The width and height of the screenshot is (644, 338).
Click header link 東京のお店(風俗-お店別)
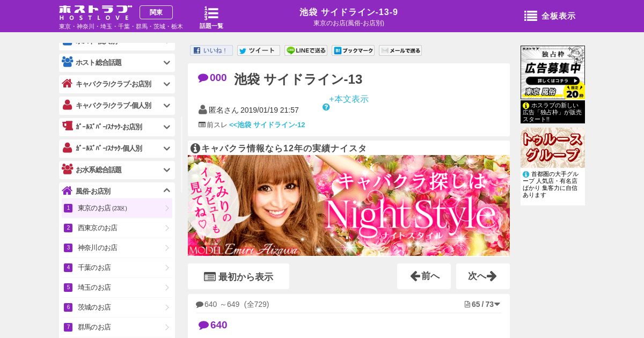(349, 23)
